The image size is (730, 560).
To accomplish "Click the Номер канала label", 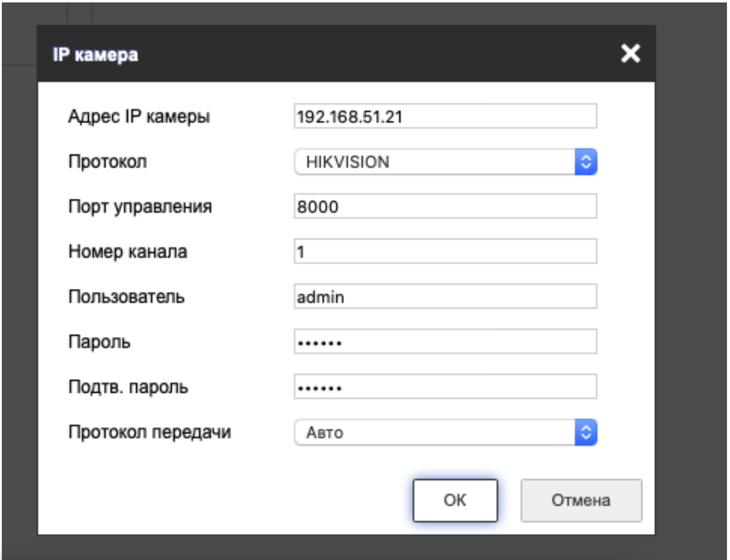I will pos(127,252).
